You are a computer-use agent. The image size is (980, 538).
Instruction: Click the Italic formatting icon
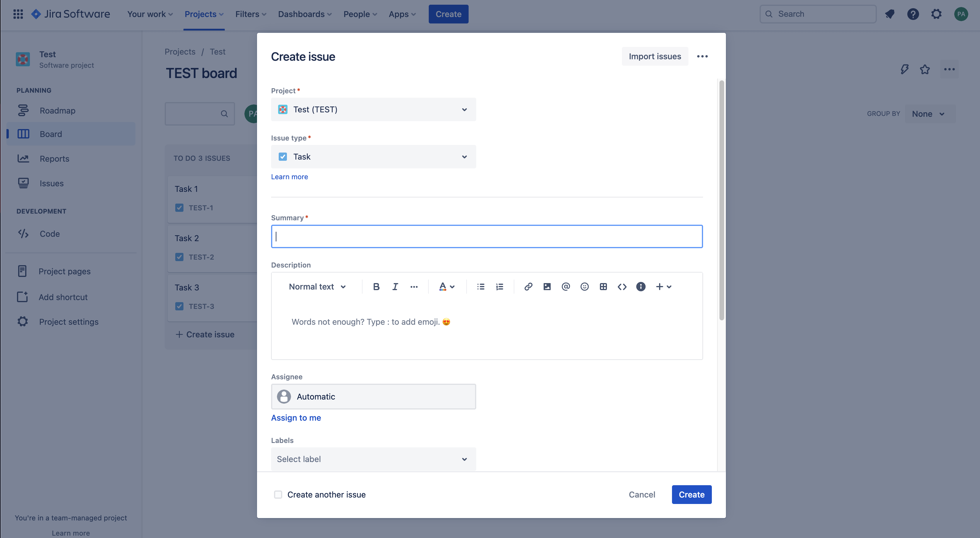pos(395,287)
